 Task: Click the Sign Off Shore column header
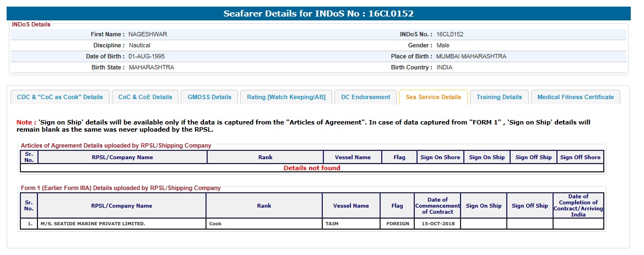[580, 158]
